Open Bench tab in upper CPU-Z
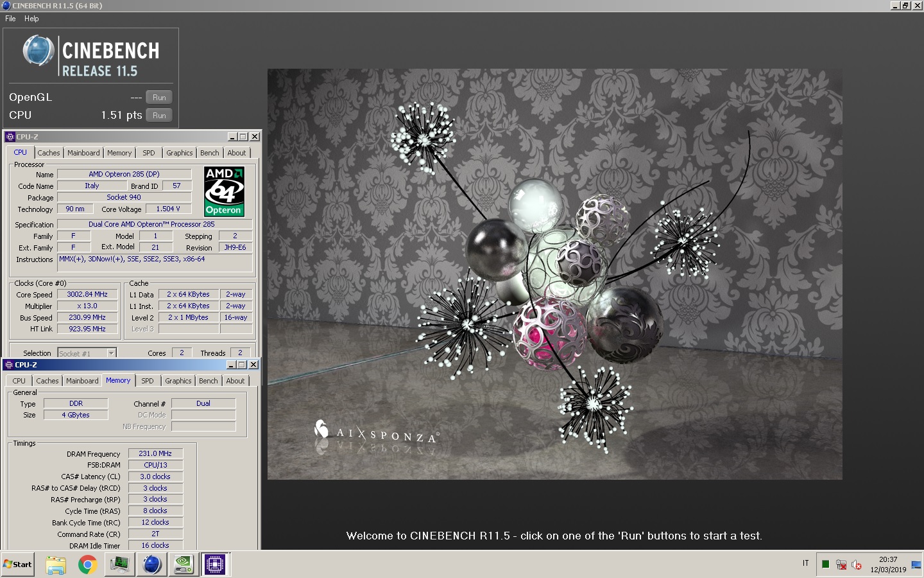Image resolution: width=924 pixels, height=578 pixels. [209, 153]
